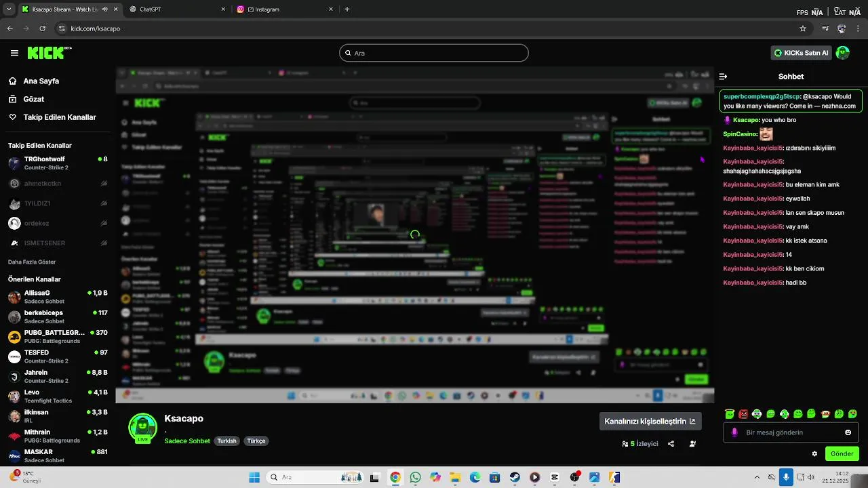This screenshot has height=488, width=868.
Task: Click Ksacapo channel avatar with LIVE badge
Action: click(x=142, y=428)
